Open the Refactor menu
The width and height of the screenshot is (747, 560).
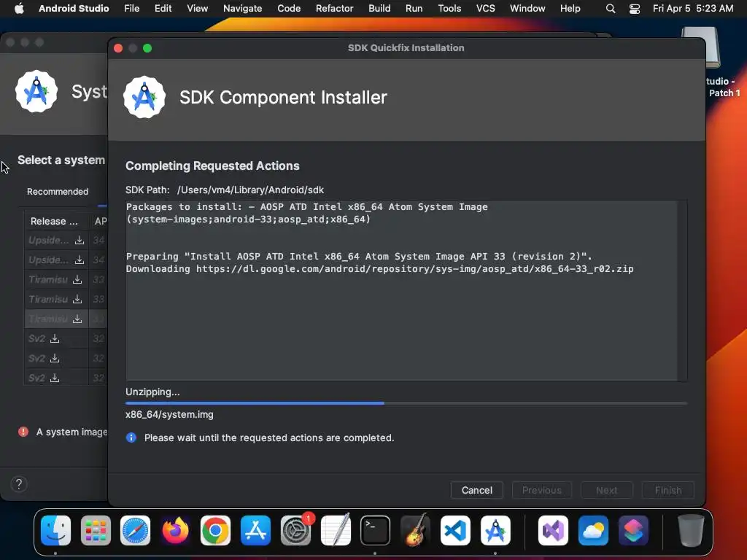(x=334, y=9)
